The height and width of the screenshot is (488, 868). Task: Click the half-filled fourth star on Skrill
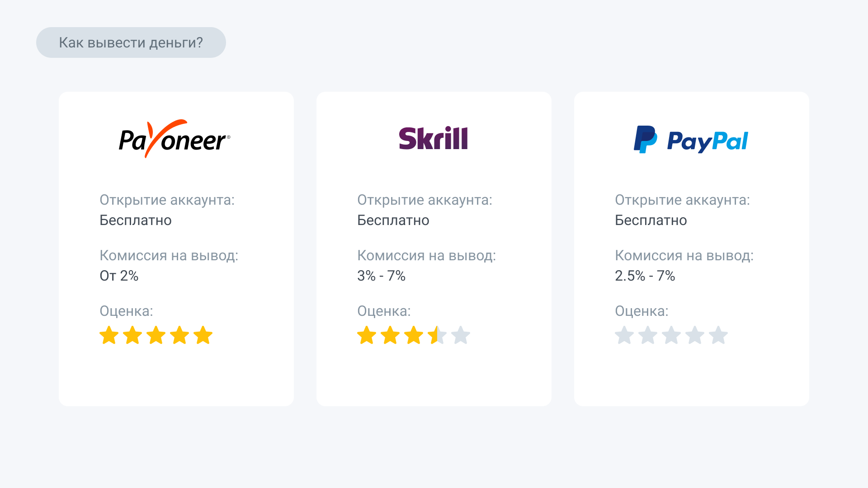(437, 335)
